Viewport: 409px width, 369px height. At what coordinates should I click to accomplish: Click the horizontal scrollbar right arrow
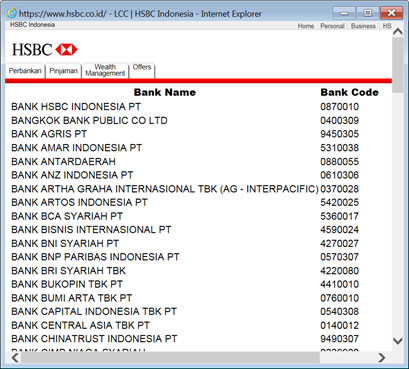click(x=382, y=358)
